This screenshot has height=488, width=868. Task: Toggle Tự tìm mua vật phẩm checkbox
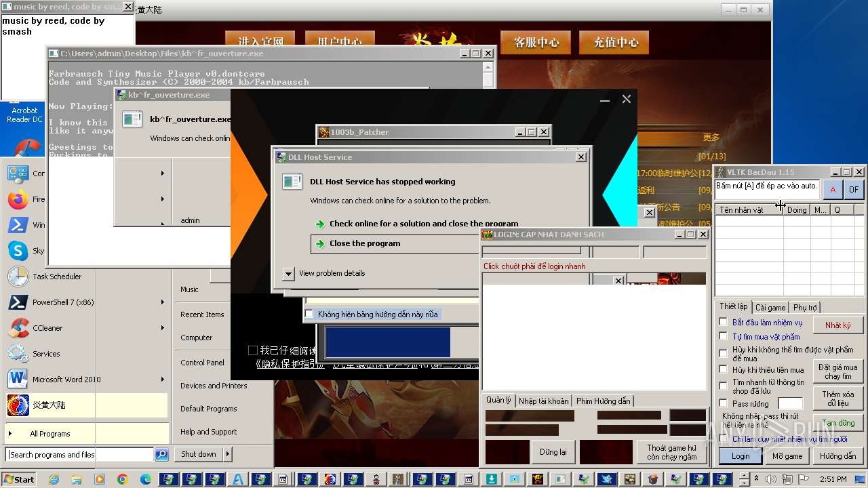tap(724, 336)
